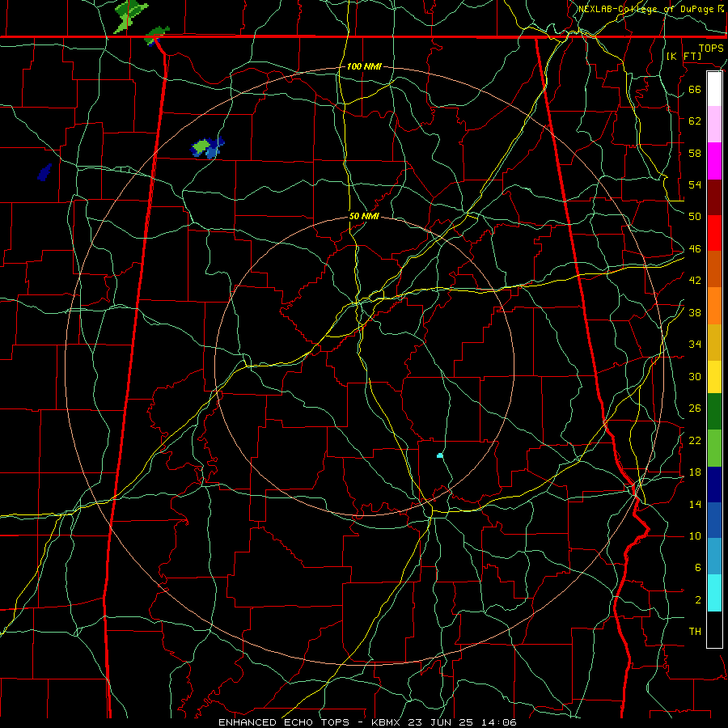Click the small cyan echo inside the 50 NMI ring
This screenshot has height=728, width=728.
click(440, 456)
